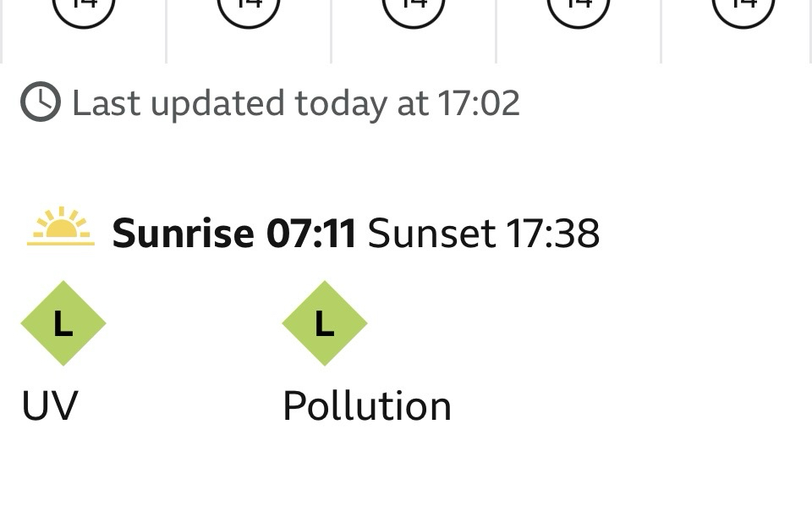
Task: Click the bold 'Sunrise' word
Action: [183, 234]
